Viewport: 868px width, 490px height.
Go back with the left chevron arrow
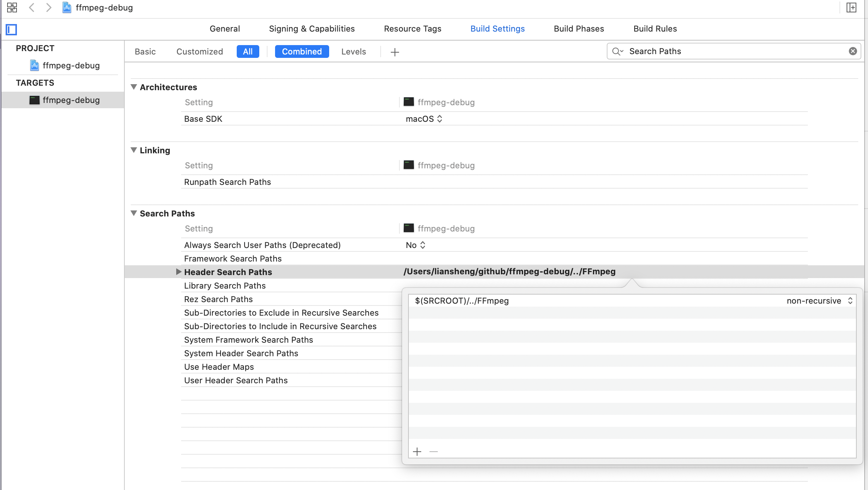tap(32, 8)
